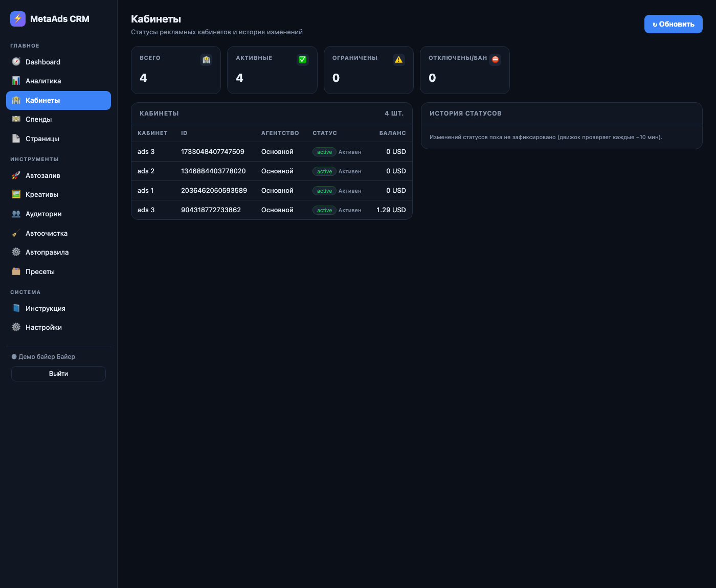
Task: Select the Кабинеты item in the sidebar
Action: 58,100
